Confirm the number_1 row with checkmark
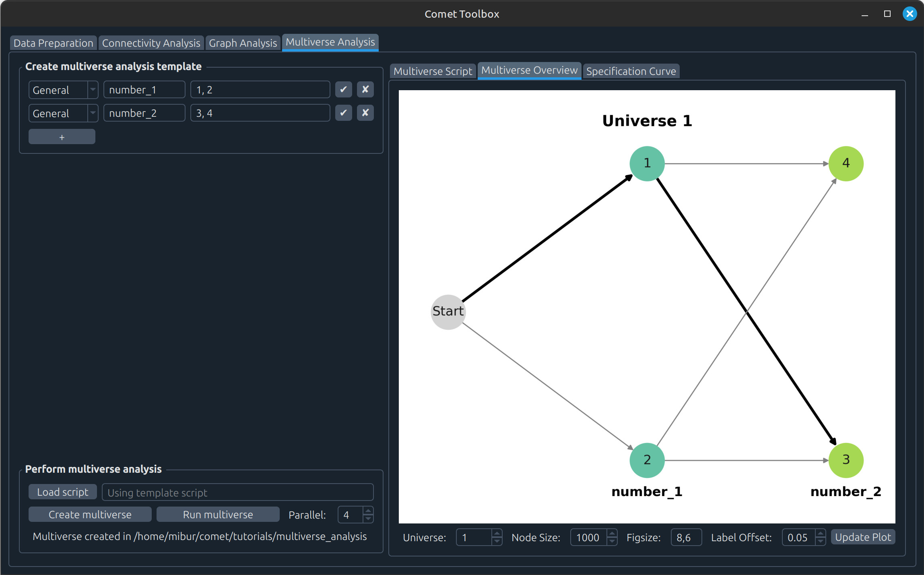Viewport: 924px width, 575px height. pos(343,89)
